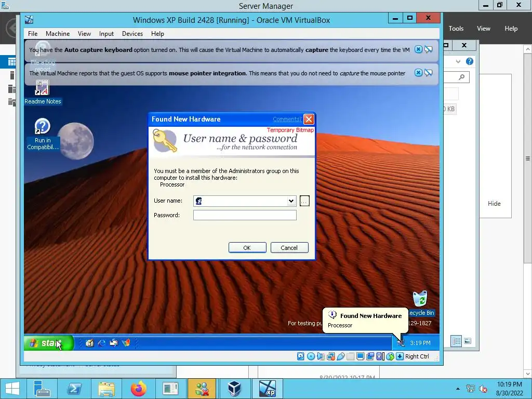This screenshot has height=399, width=532.
Task: Click the Comments? link in Found New Hardware
Action: click(287, 119)
